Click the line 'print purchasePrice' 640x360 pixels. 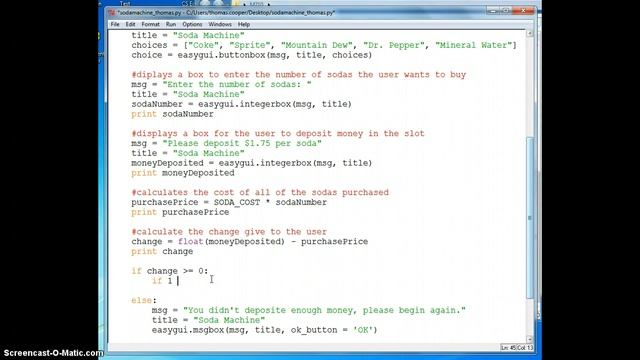(180, 212)
